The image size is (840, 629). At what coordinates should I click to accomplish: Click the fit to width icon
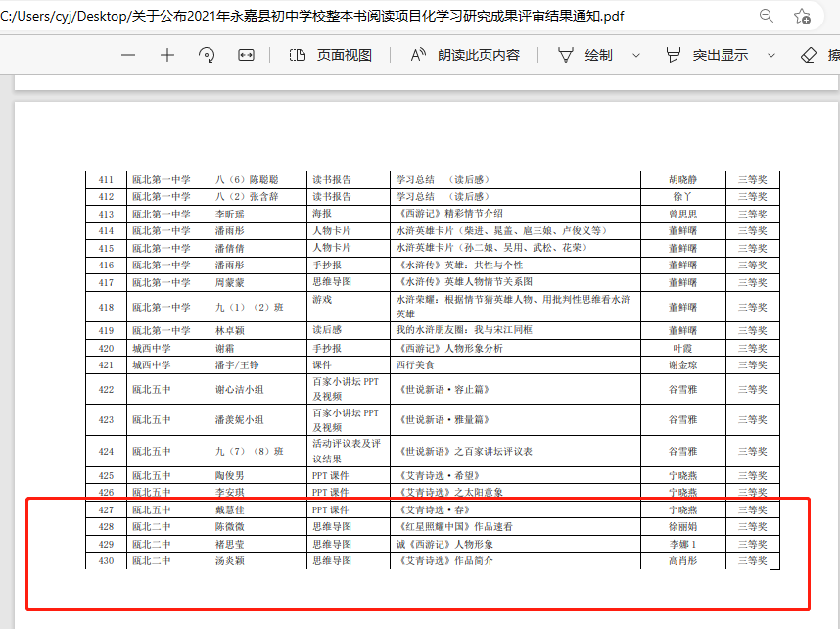click(x=246, y=55)
